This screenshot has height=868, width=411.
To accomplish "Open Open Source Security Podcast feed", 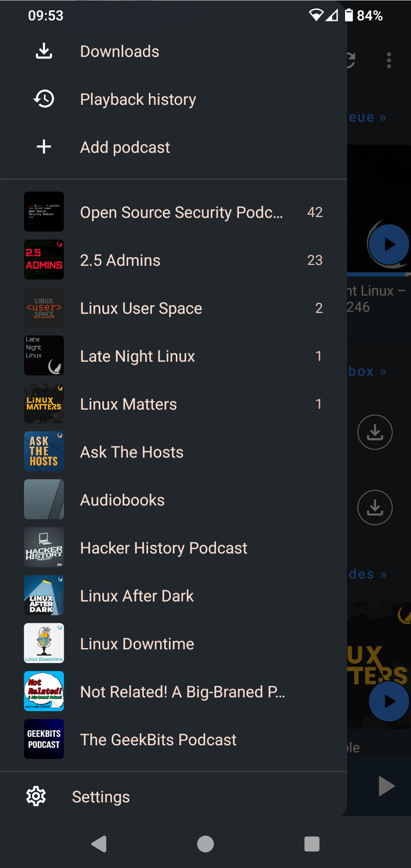I will (181, 212).
